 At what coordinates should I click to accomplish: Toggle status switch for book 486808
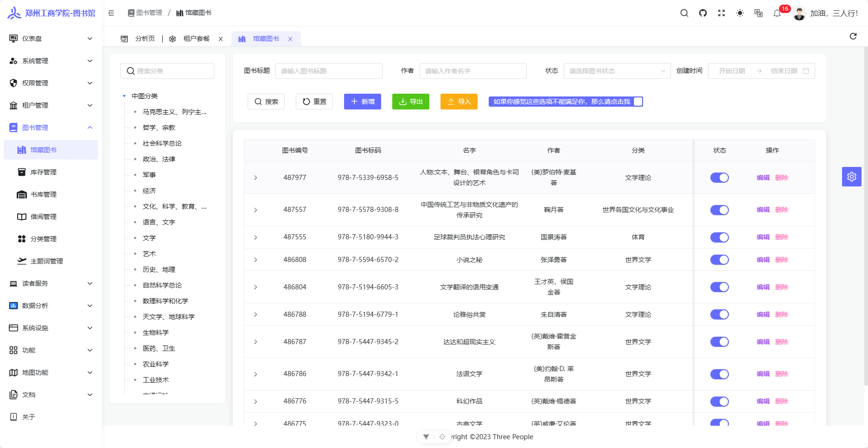[x=720, y=260]
